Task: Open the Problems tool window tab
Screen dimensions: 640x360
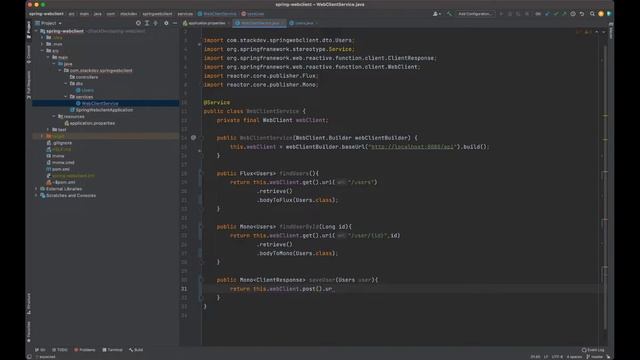Action: coord(85,350)
